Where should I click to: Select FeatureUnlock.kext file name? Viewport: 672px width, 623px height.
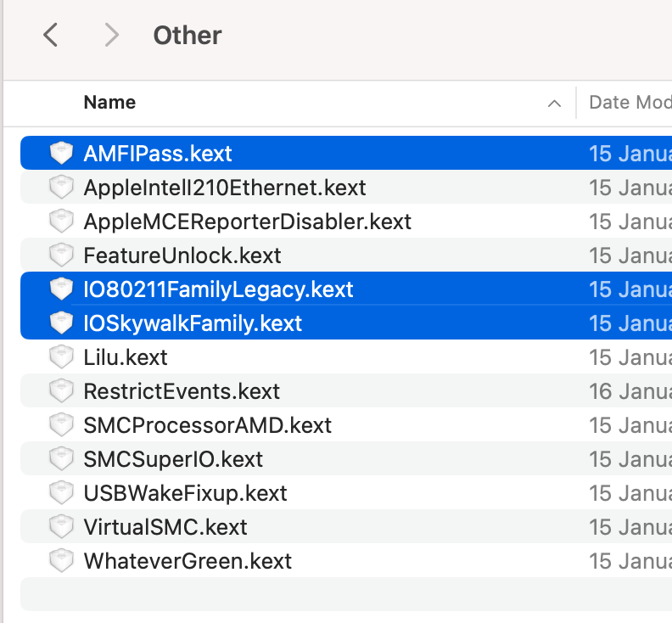(182, 255)
